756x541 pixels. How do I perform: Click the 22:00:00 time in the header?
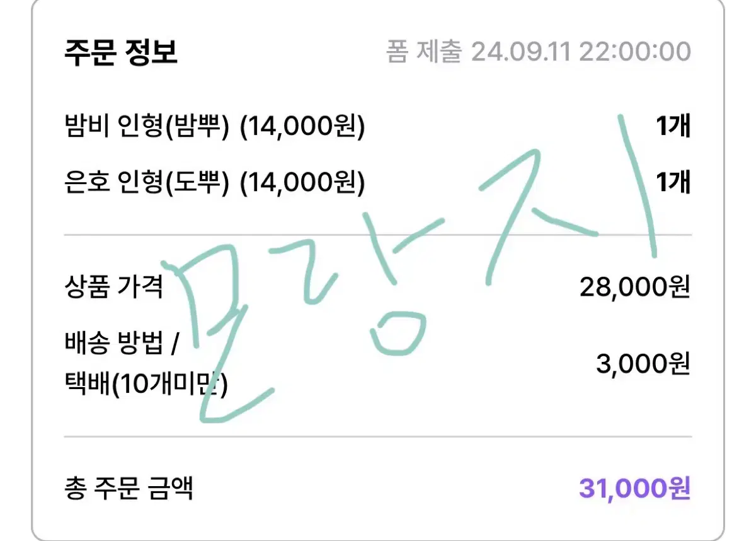(x=635, y=52)
